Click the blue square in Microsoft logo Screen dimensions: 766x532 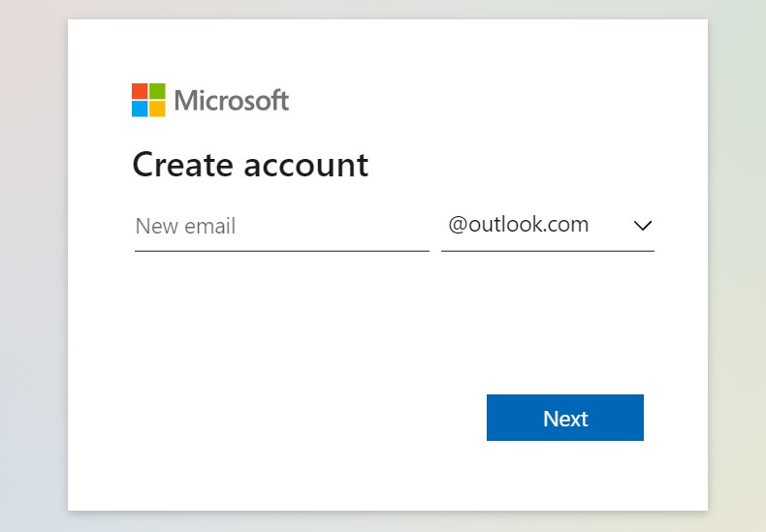pos(140,109)
